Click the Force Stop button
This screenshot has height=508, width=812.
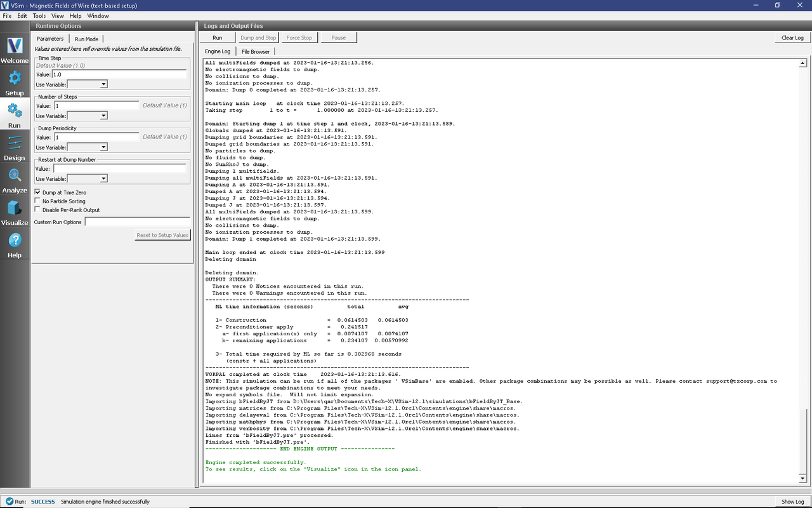(299, 37)
